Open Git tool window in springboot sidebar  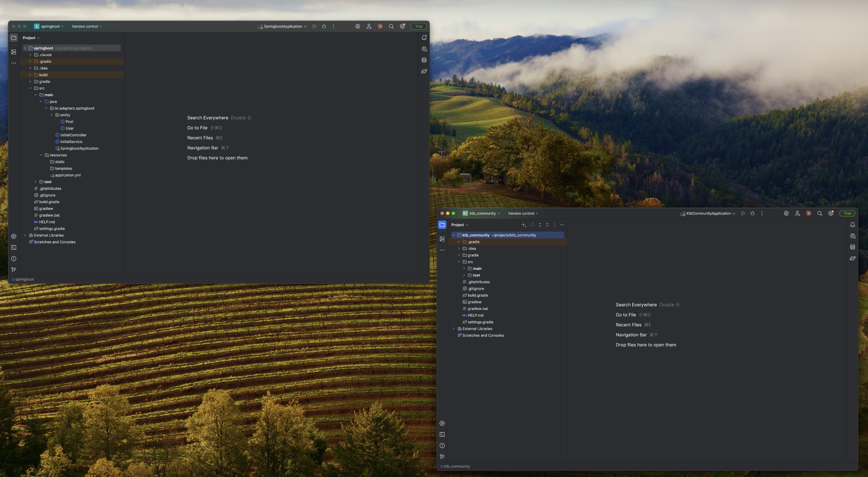coord(14,270)
